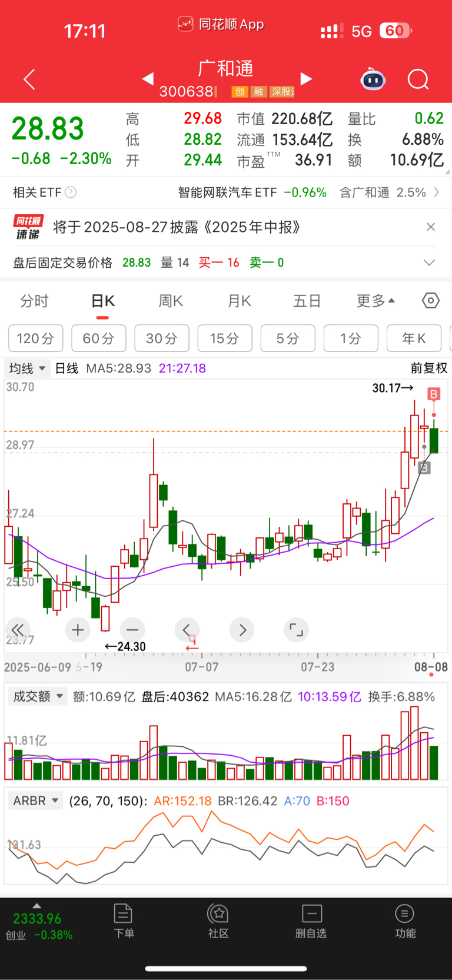Move chart right with the right chevron

coord(242,630)
